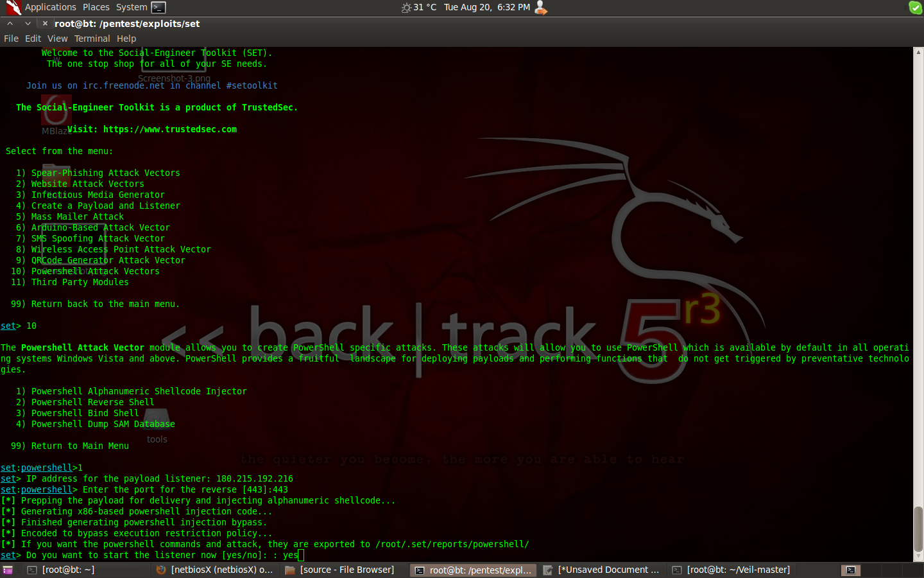
Task: Open the View menu in terminal
Action: tap(57, 39)
